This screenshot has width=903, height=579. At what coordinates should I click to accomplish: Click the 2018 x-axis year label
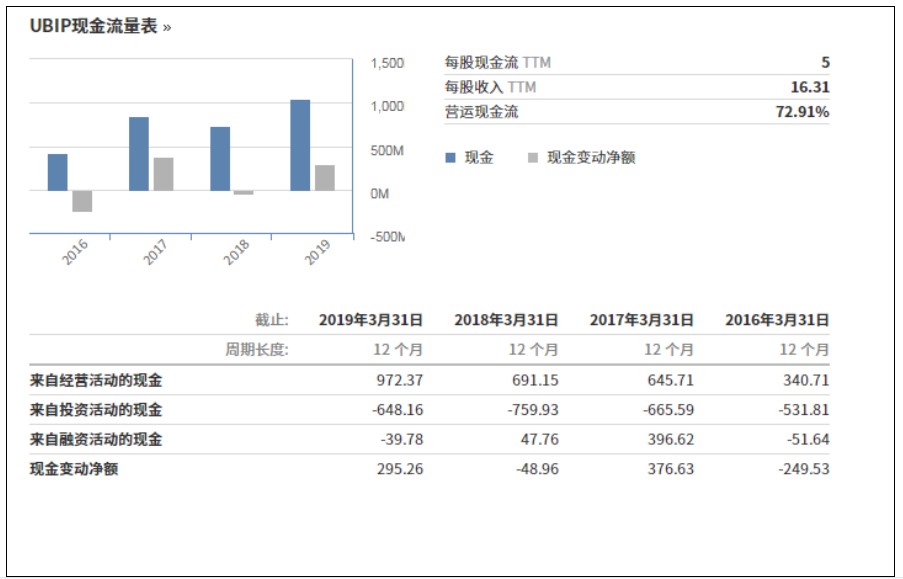237,252
